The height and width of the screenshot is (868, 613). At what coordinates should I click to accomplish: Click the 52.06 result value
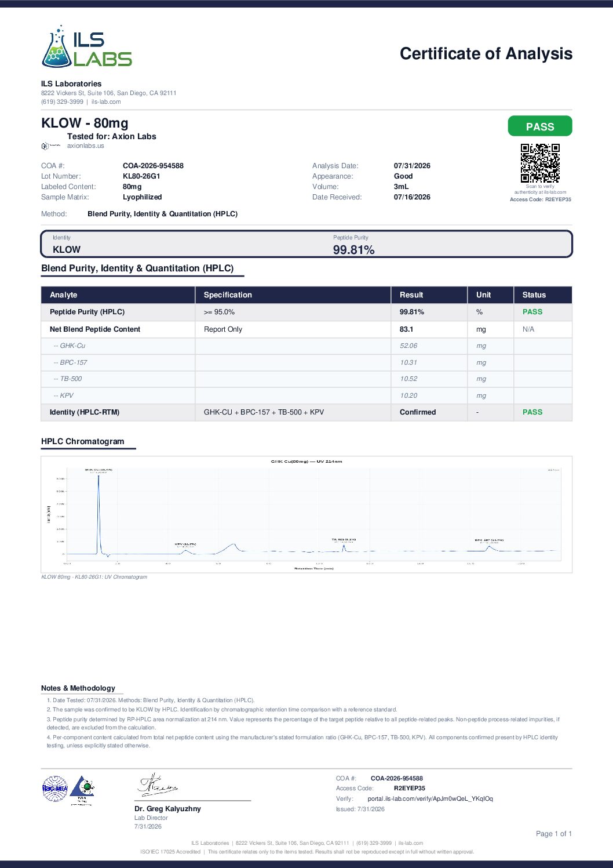[x=408, y=346]
